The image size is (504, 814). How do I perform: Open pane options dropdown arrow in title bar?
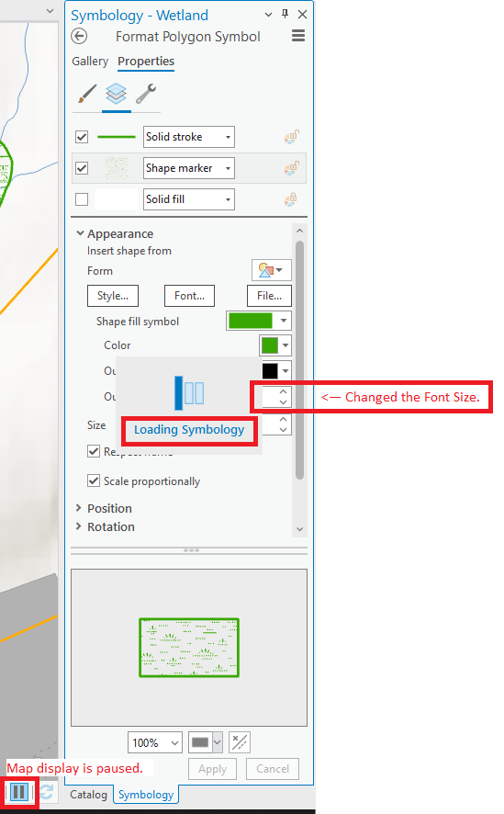tap(268, 15)
